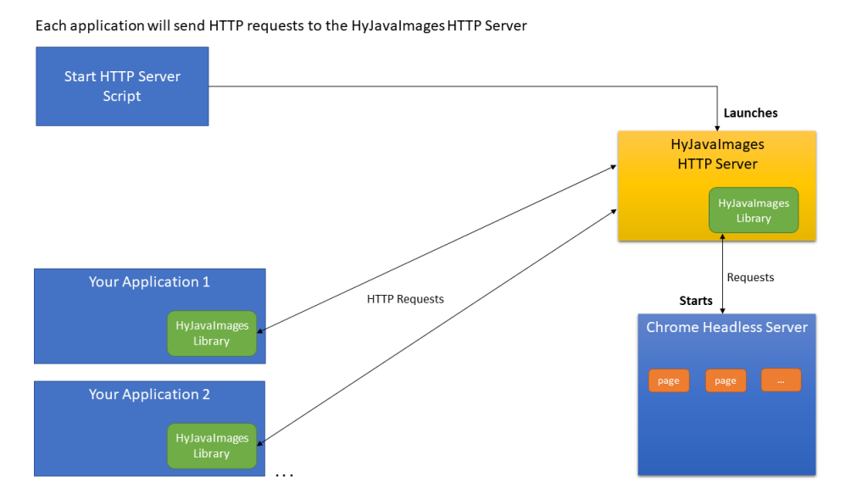
Task: Click the bold Launches label
Action: 750,113
